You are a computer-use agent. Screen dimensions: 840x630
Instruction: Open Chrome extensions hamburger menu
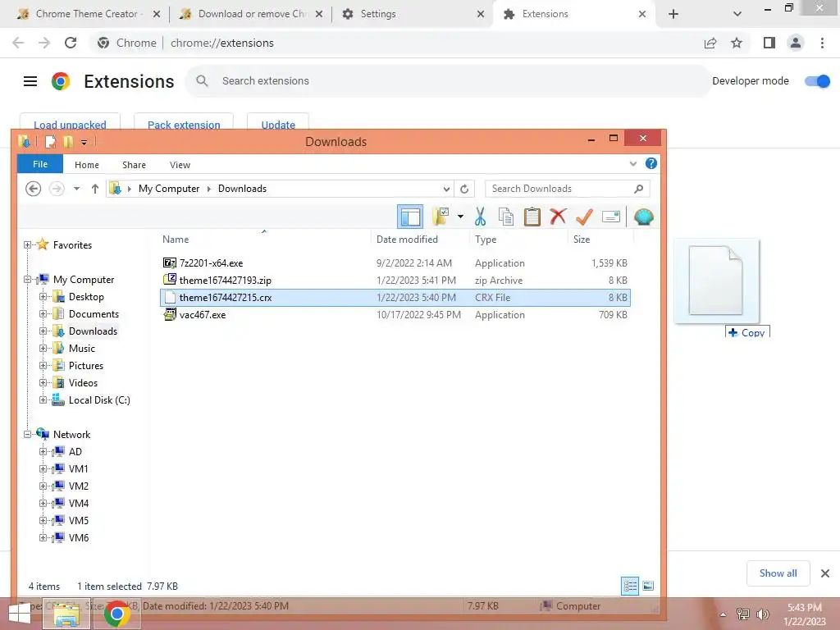30,81
